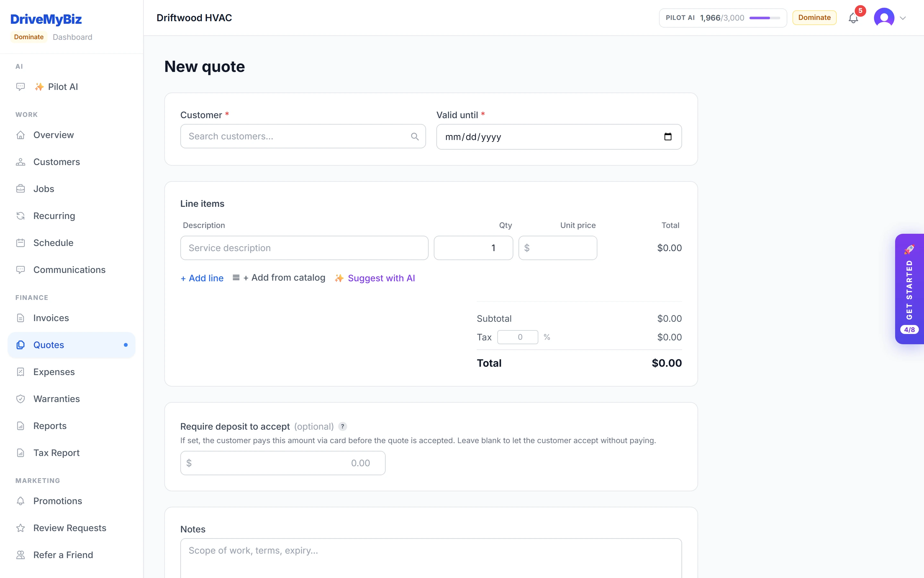
Task: Click the Overview house icon
Action: click(x=21, y=135)
